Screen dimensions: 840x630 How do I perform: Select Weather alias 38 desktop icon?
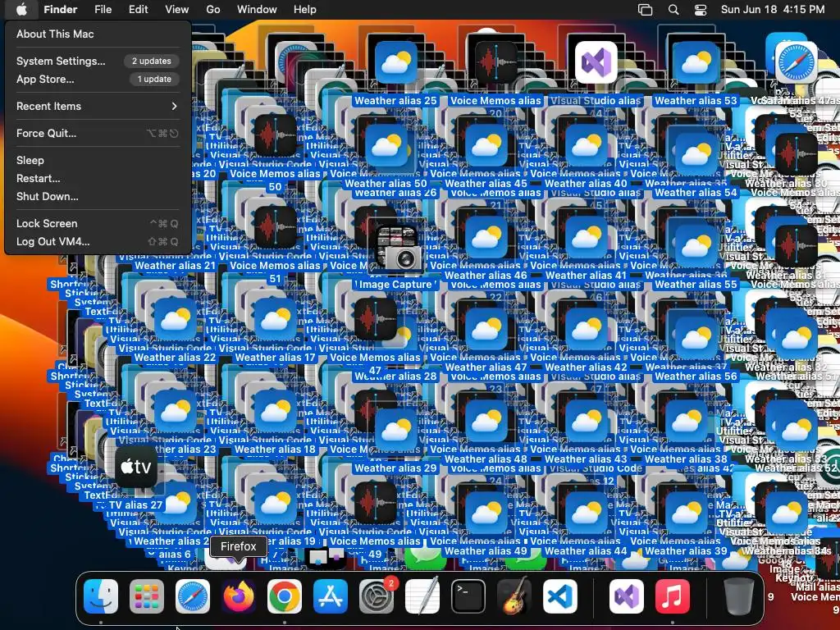pos(687,422)
